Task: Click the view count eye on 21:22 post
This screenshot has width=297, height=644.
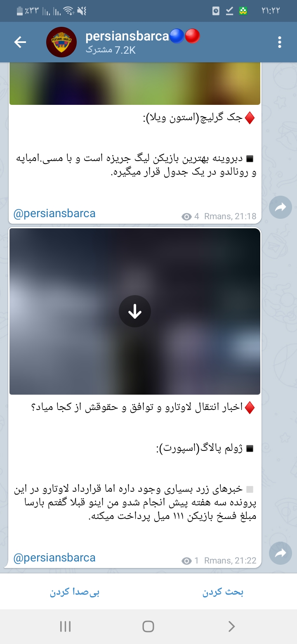Action: point(187,561)
